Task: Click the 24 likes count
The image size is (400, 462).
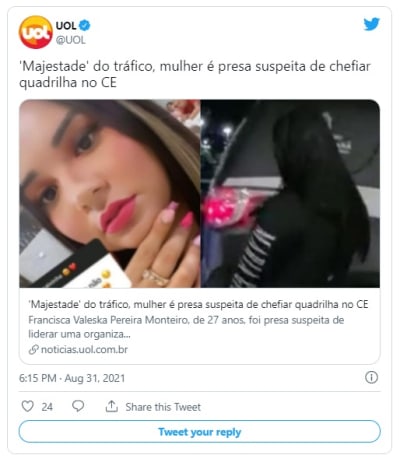Action: (x=47, y=407)
